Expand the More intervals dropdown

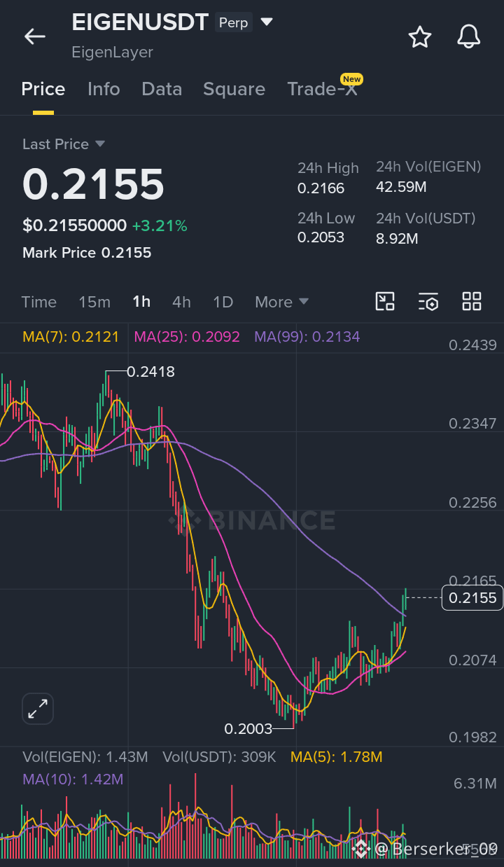point(281,302)
